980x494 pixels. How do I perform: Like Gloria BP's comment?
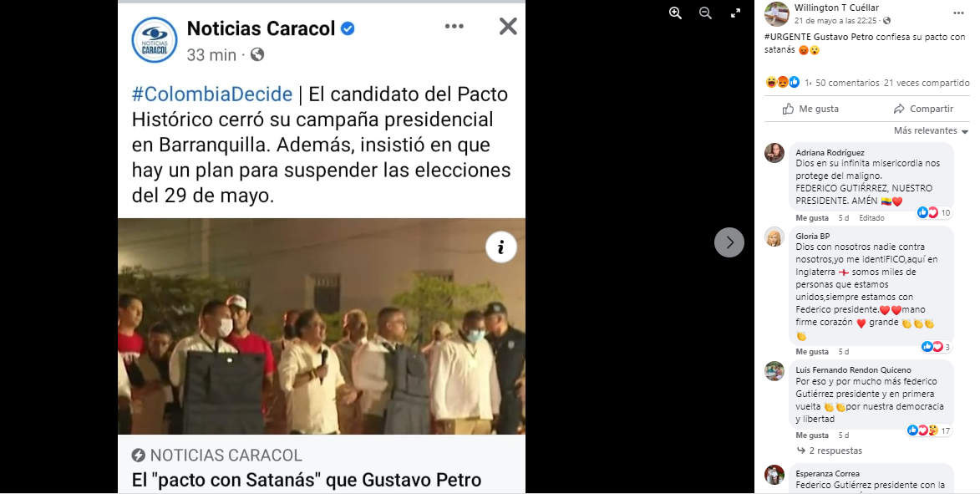pos(812,352)
